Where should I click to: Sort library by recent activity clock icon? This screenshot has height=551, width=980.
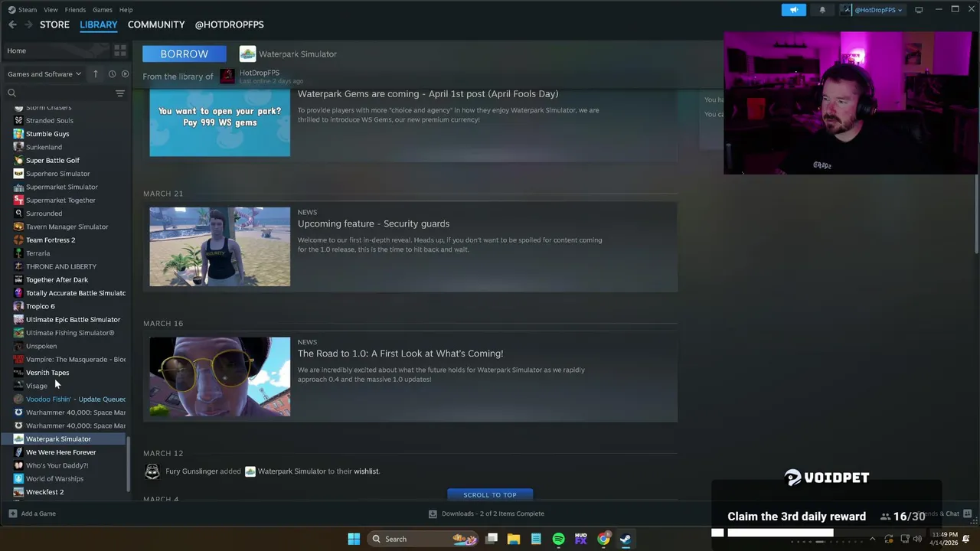(112, 74)
